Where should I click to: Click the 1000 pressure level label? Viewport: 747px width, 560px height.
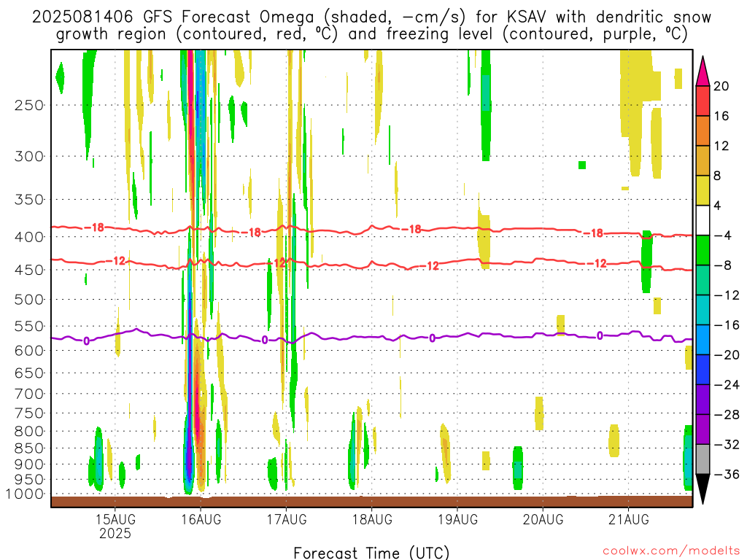pyautogui.click(x=25, y=494)
